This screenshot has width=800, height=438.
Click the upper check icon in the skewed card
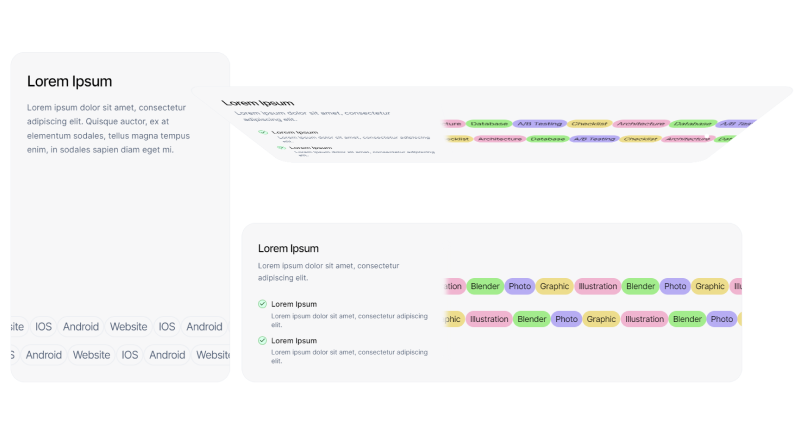click(263, 132)
